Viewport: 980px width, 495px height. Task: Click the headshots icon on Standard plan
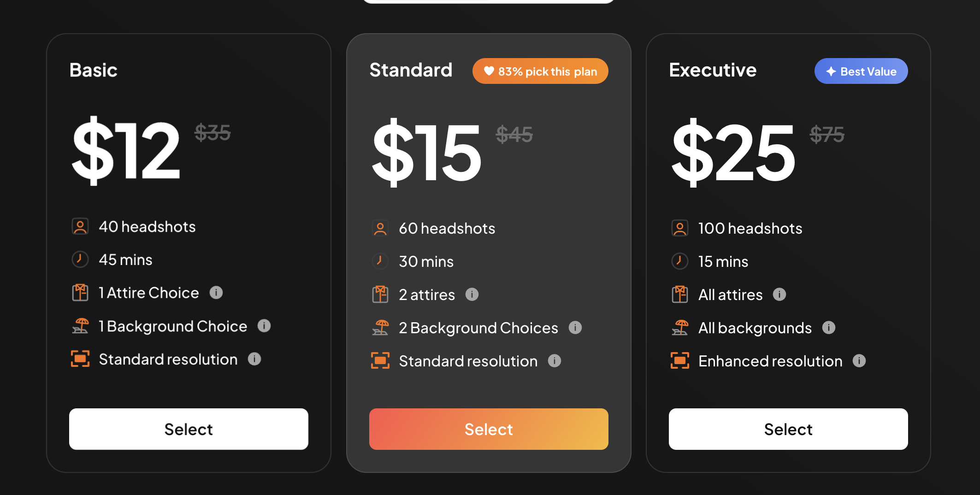(381, 228)
